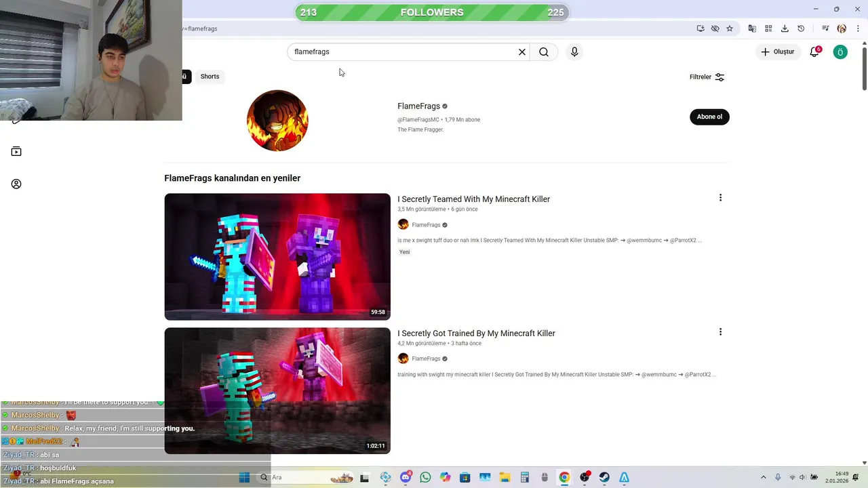Click the search magnifier button
Image resolution: width=868 pixels, height=488 pixels.
[x=544, y=52]
